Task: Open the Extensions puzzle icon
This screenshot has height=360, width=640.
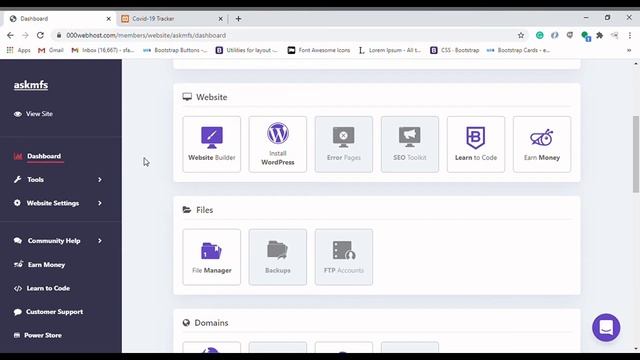Action: (x=600, y=36)
